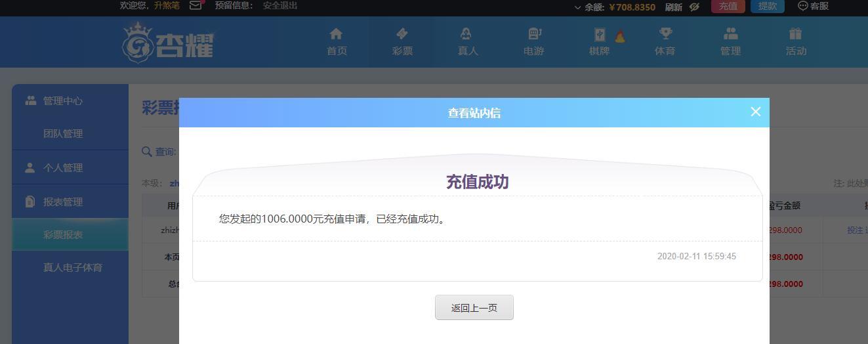Close the 查看站内信 dialog with X
The width and height of the screenshot is (868, 344).
756,112
